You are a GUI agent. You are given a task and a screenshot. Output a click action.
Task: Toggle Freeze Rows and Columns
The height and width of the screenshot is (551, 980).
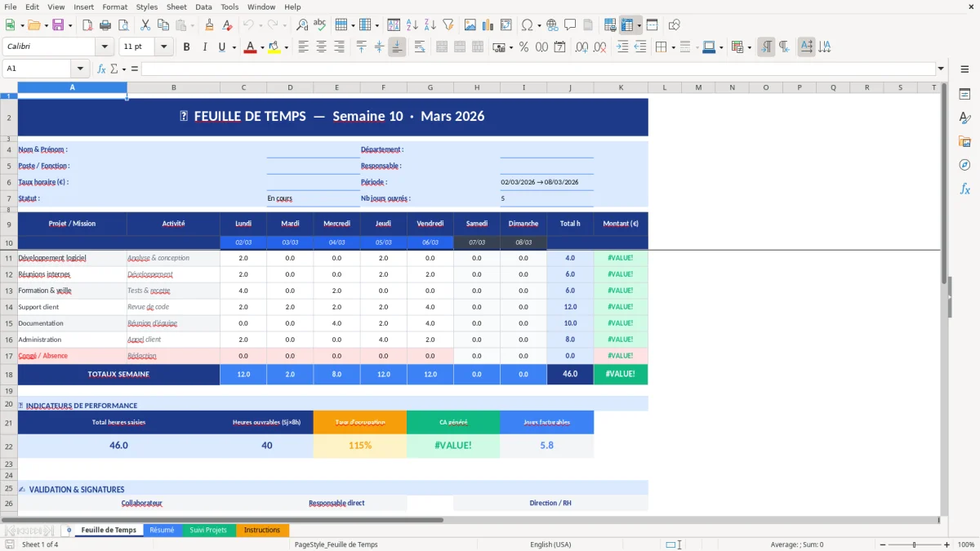[629, 24]
